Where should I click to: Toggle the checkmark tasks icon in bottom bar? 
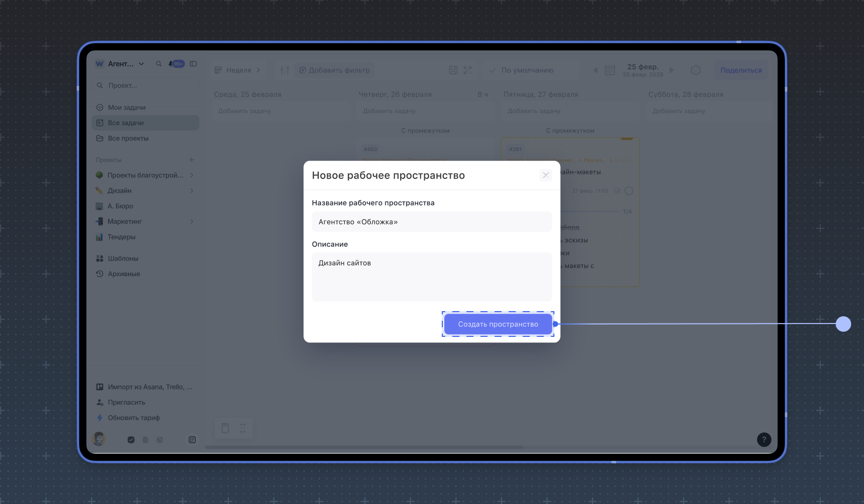(x=131, y=440)
